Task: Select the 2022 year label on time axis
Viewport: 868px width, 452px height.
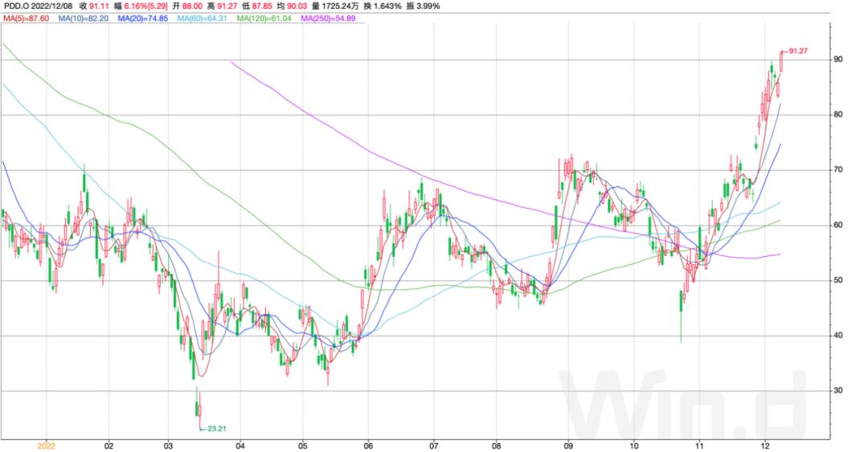Action: pyautogui.click(x=46, y=446)
